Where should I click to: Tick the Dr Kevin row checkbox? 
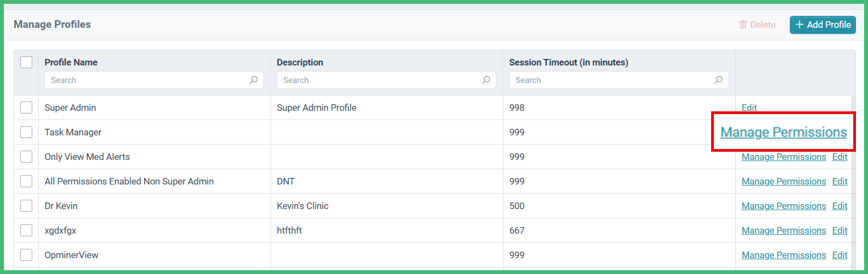pos(26,206)
